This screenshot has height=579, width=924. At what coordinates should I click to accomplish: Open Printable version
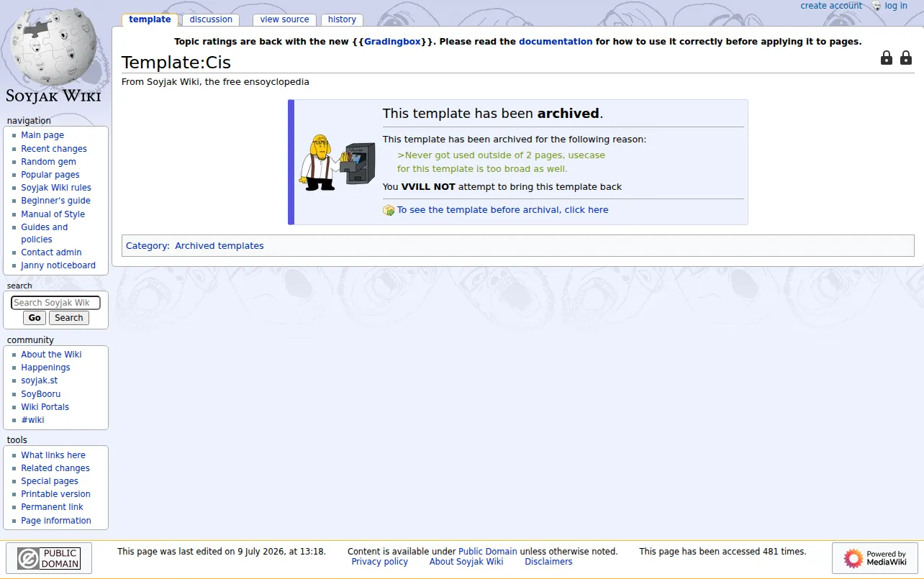click(56, 494)
